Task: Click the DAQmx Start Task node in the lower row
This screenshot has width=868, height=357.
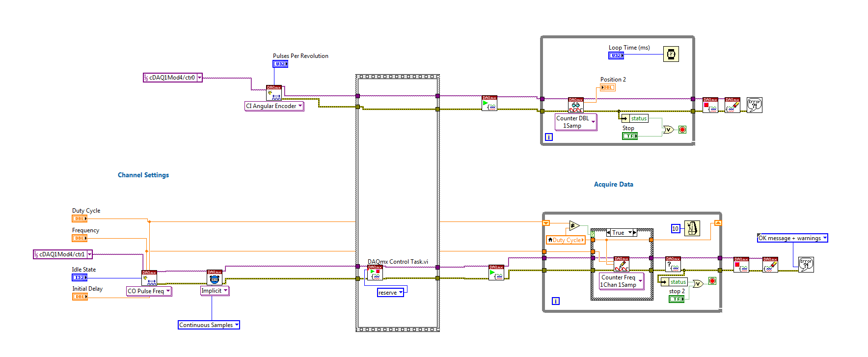Action: [496, 273]
